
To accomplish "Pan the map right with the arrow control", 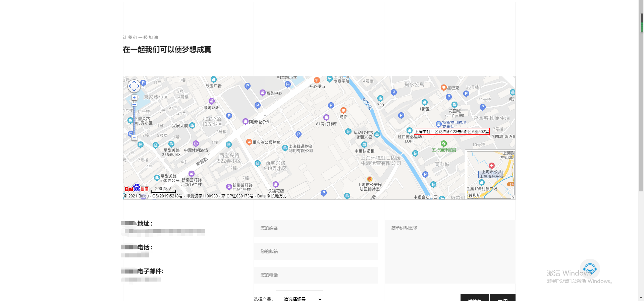I will coord(138,86).
